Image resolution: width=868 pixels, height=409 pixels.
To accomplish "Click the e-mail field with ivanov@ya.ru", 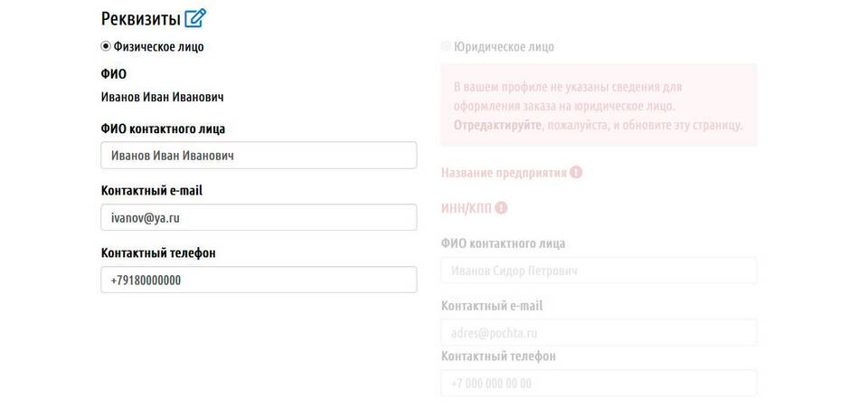I will pos(259,217).
